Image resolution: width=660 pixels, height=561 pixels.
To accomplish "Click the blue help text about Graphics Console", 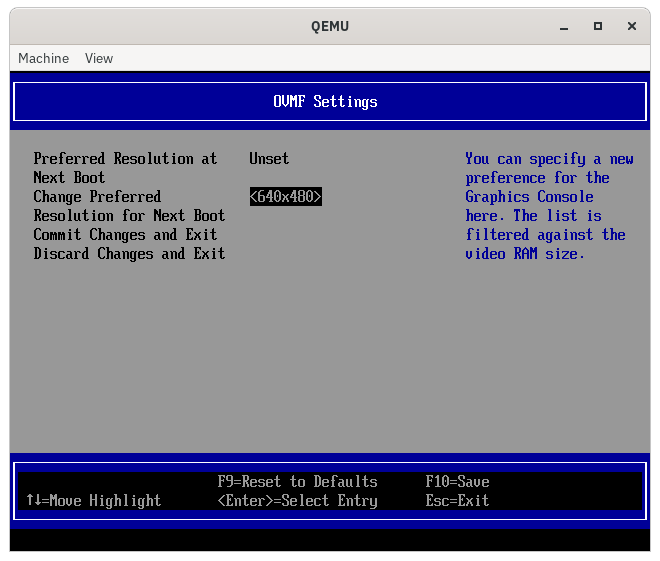I will click(549, 206).
